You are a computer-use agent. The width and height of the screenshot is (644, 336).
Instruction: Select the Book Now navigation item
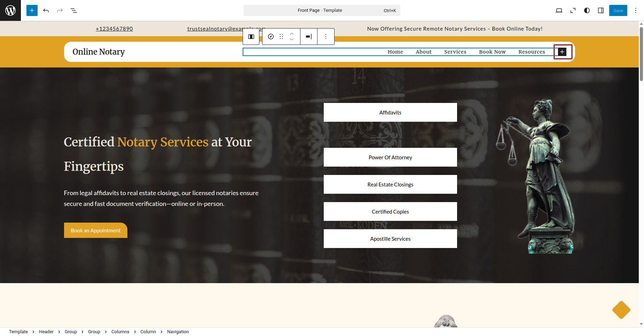[x=492, y=52]
